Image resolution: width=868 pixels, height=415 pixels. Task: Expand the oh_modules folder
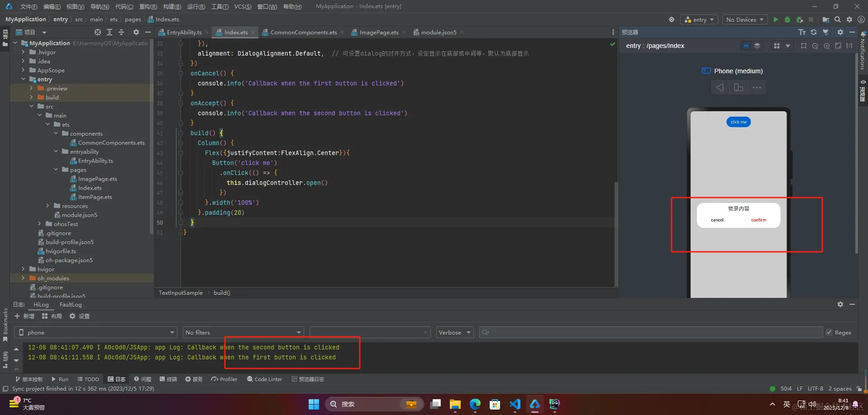click(23, 278)
